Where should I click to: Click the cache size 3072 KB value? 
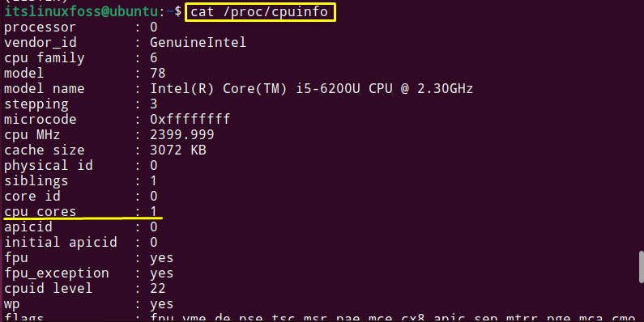click(x=178, y=150)
